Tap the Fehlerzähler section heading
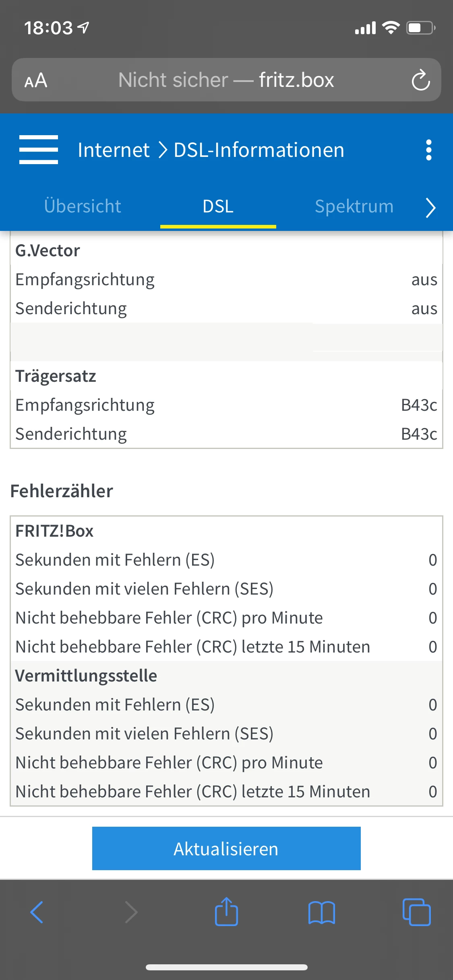This screenshot has width=453, height=980. tap(62, 491)
